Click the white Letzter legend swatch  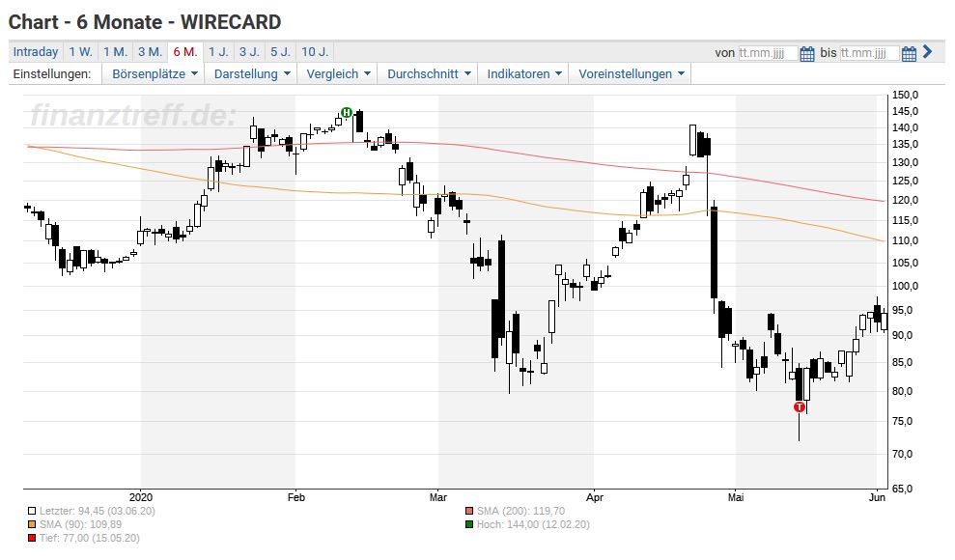[32, 512]
